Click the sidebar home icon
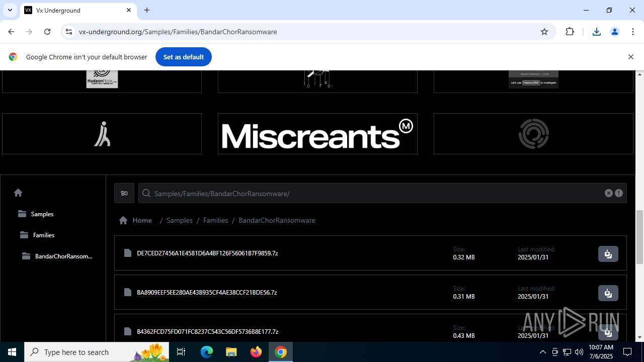 [x=18, y=193]
